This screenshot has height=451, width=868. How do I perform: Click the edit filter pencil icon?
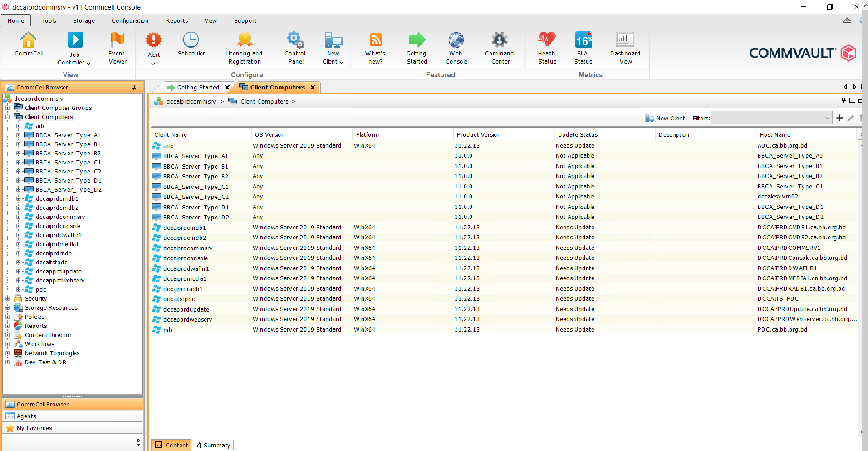(x=851, y=118)
